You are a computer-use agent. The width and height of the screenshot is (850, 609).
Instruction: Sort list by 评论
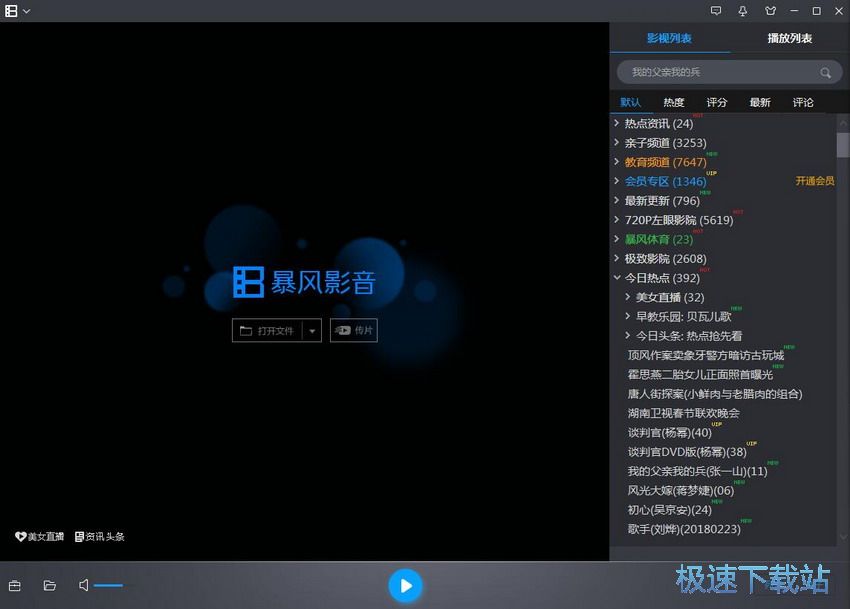point(803,102)
